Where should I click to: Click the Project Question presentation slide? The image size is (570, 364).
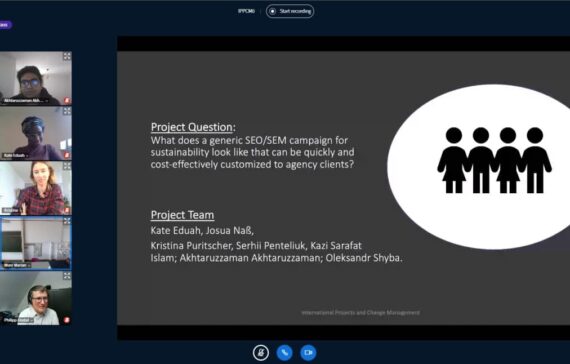coord(343,188)
